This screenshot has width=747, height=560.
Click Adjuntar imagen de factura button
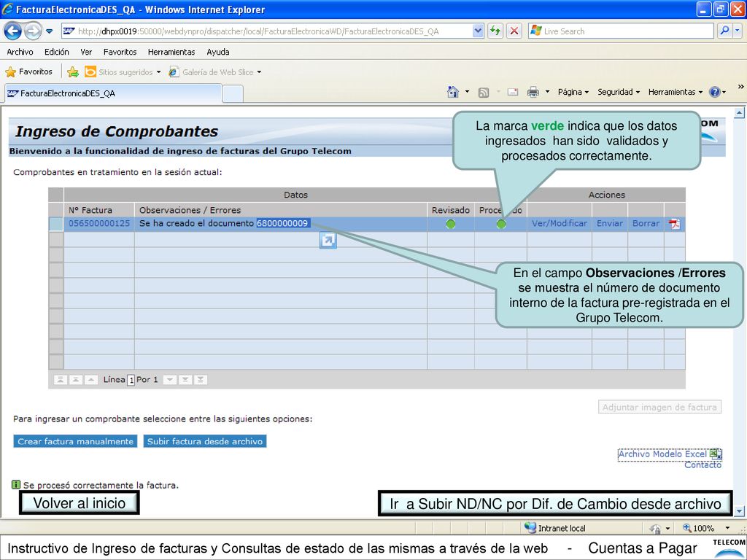pyautogui.click(x=659, y=407)
